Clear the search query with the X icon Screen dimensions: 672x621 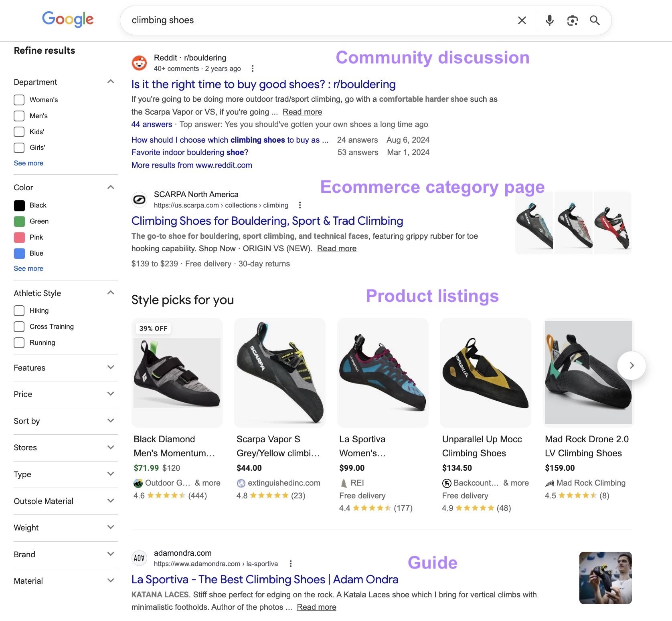(x=522, y=20)
